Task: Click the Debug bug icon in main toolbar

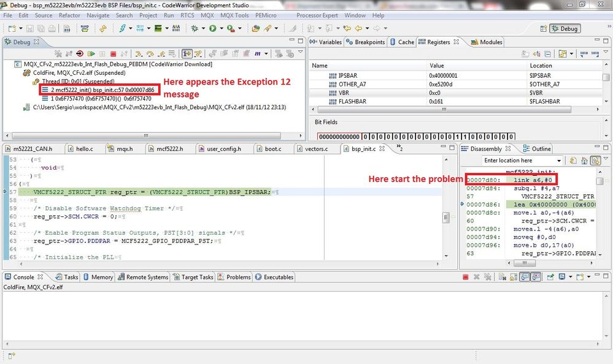Action: [x=195, y=28]
